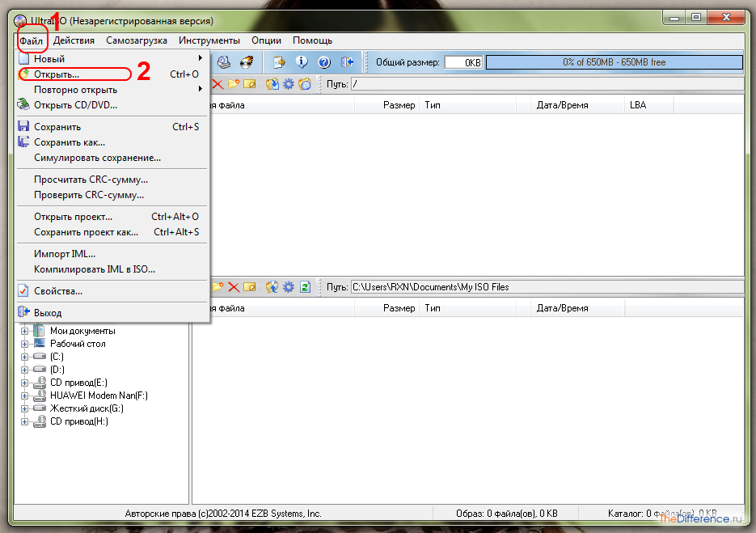The height and width of the screenshot is (533, 756).
Task: Expand the (C:) drive tree node
Action: point(24,357)
